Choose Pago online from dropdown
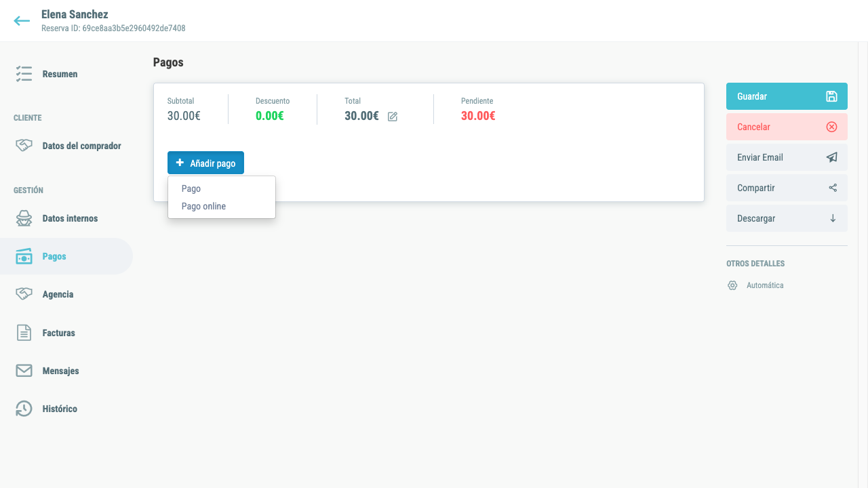Image resolution: width=868 pixels, height=488 pixels. click(221, 206)
